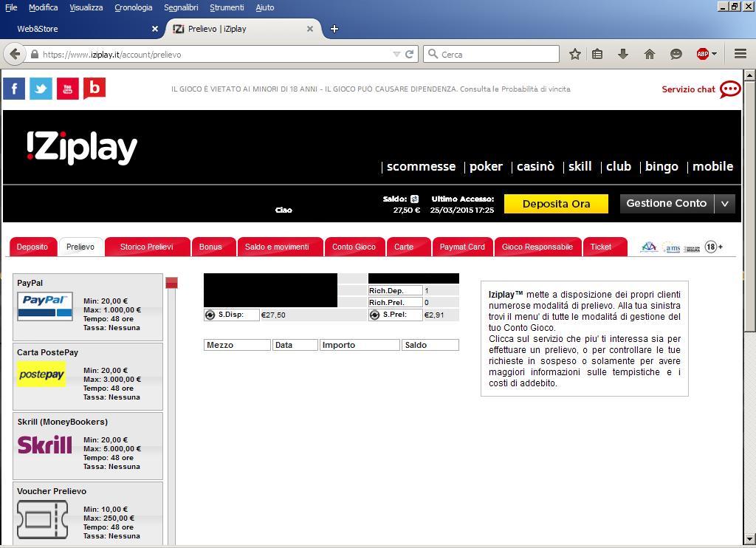Image resolution: width=756 pixels, height=548 pixels.
Task: Open the bookmarks list icon
Action: point(597,54)
